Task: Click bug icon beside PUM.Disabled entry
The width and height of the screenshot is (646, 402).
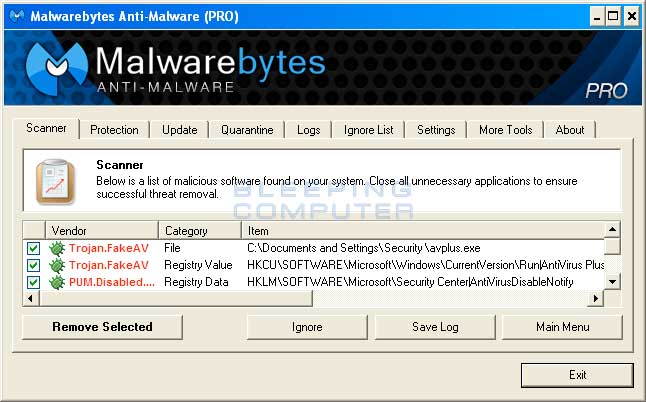Action: (x=57, y=282)
